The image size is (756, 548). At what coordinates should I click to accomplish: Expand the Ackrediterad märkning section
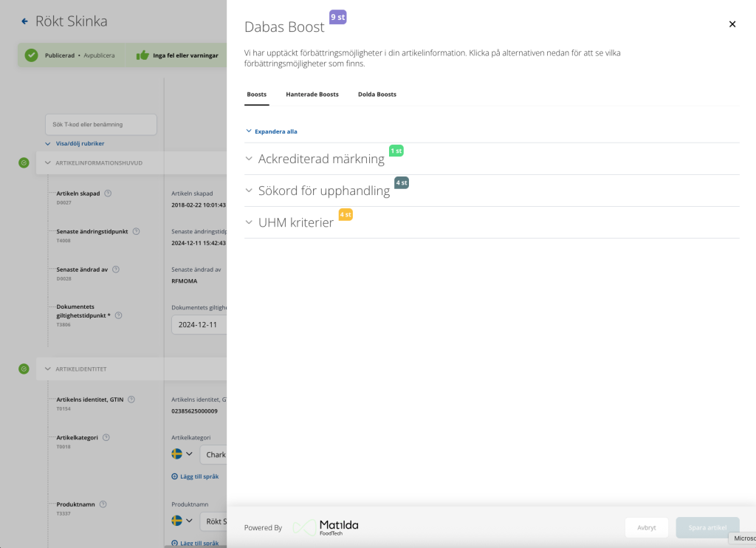[x=492, y=159]
